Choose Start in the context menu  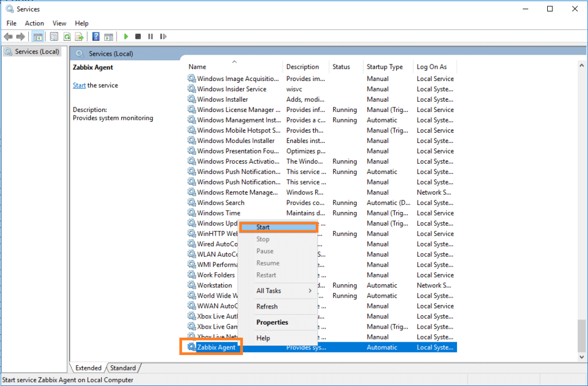pyautogui.click(x=278, y=227)
